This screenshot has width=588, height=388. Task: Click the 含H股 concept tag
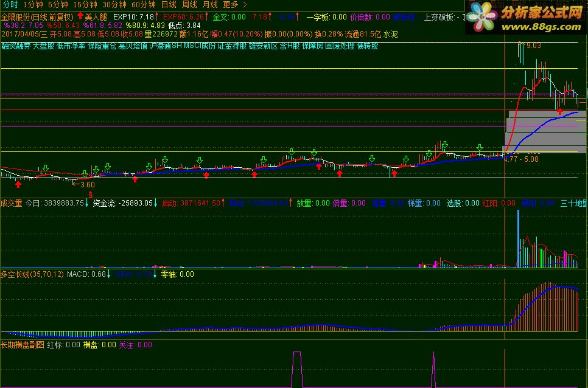290,46
